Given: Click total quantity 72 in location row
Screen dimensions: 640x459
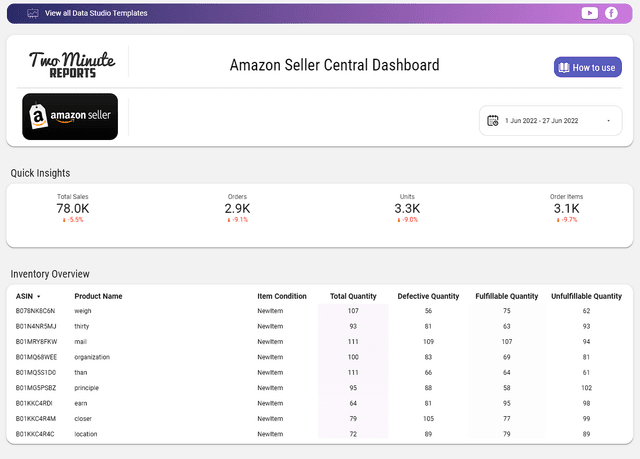Looking at the screenshot, I should tap(353, 434).
